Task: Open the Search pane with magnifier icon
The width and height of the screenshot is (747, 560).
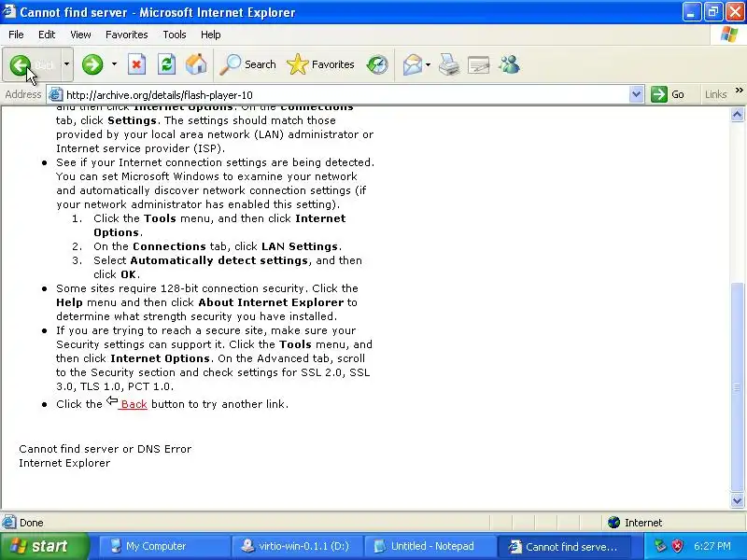Action: [x=247, y=64]
